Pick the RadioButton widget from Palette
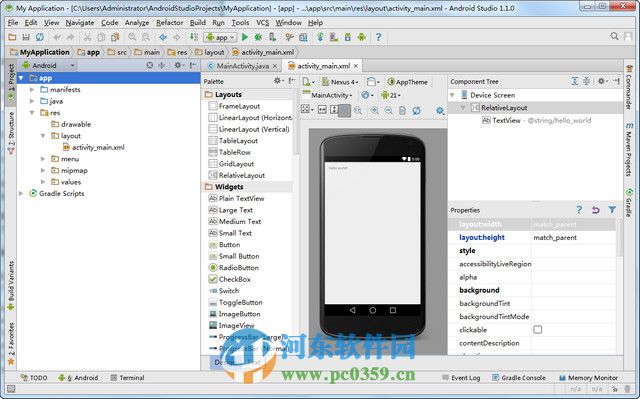The height and width of the screenshot is (399, 640). pyautogui.click(x=234, y=268)
